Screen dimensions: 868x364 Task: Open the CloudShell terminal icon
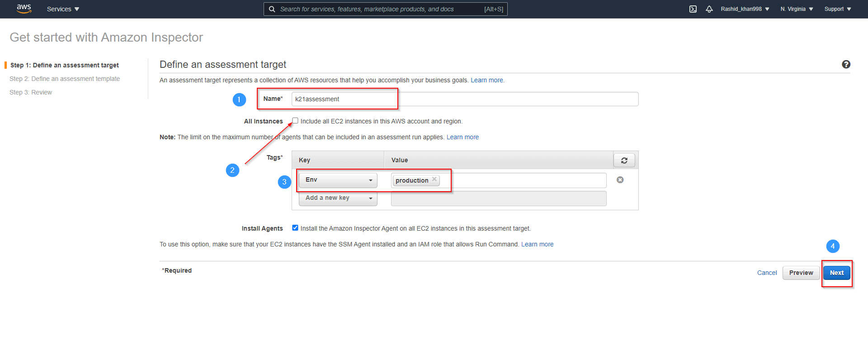pos(693,9)
